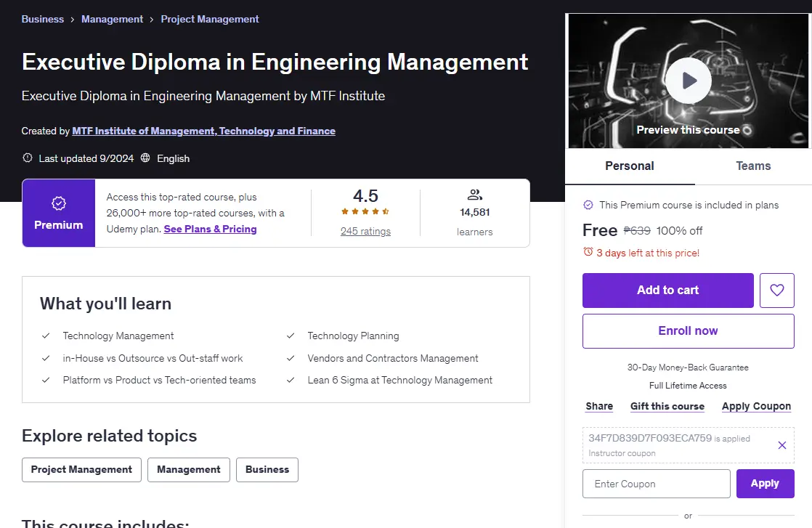
Task: Click the Explore related topics heading
Action: [x=109, y=436]
